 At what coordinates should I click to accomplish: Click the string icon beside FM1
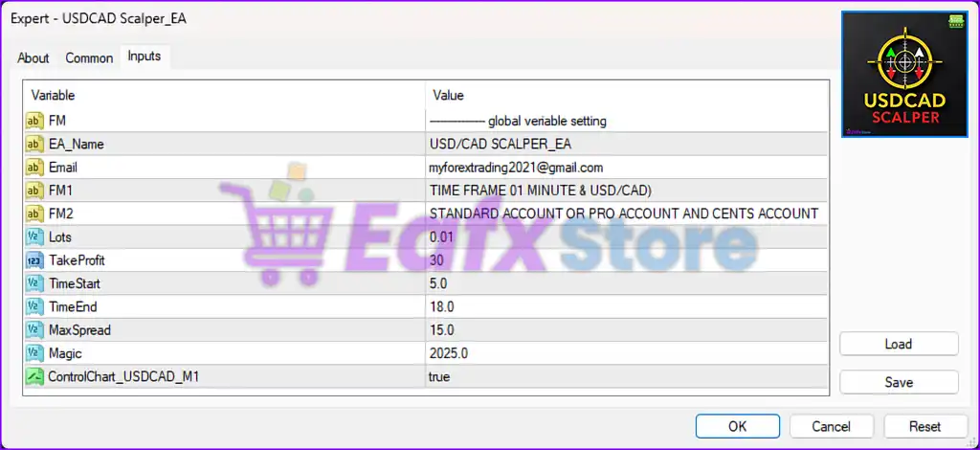pyautogui.click(x=34, y=191)
